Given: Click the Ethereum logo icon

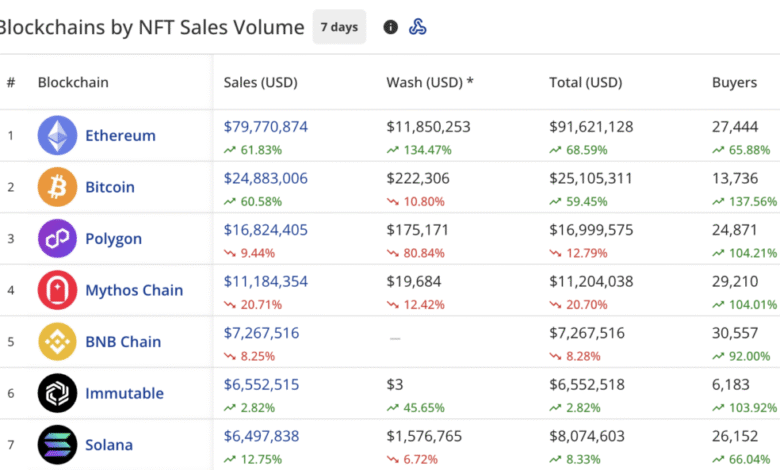Looking at the screenshot, I should pyautogui.click(x=57, y=135).
